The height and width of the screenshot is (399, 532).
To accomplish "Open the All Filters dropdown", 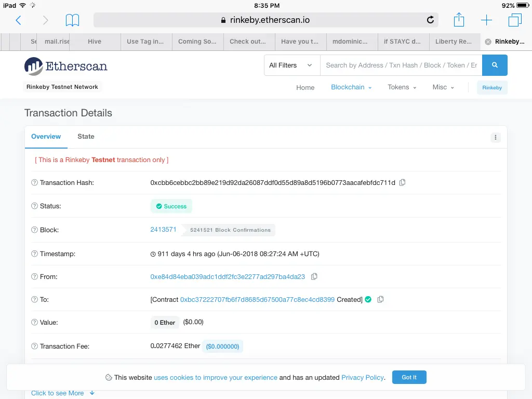I will [x=292, y=65].
